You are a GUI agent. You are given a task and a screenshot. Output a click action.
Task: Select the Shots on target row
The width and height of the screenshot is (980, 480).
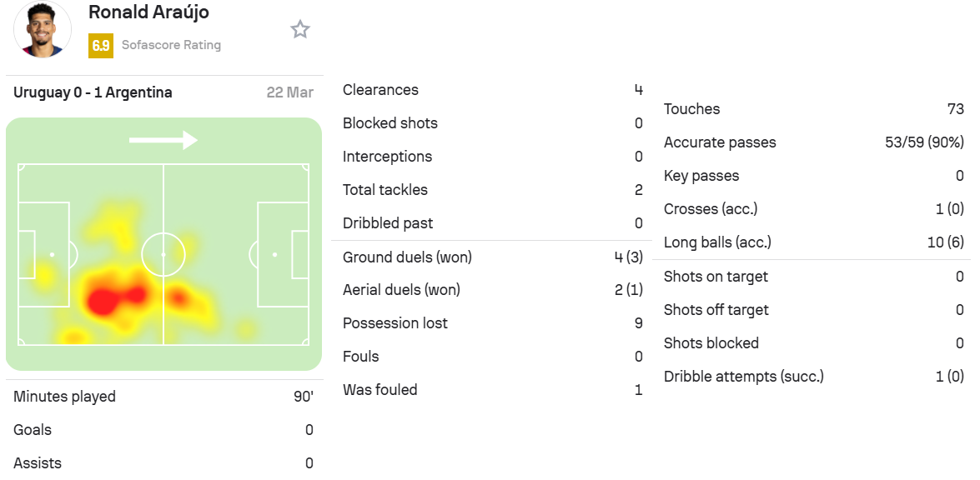[x=814, y=277]
